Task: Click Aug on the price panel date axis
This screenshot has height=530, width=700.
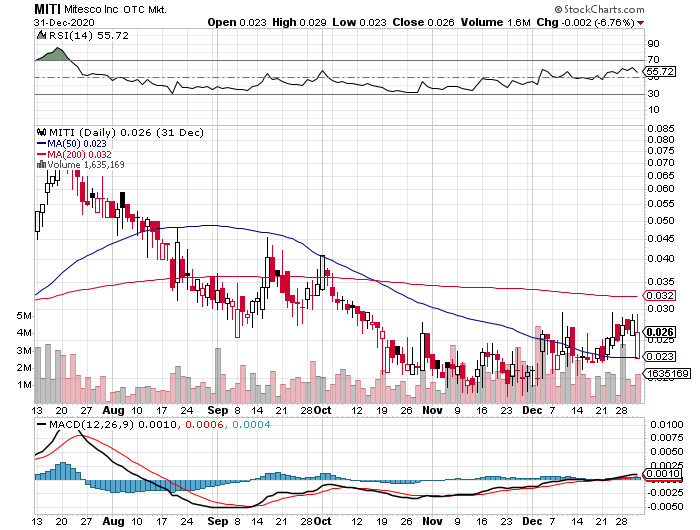Action: point(113,410)
